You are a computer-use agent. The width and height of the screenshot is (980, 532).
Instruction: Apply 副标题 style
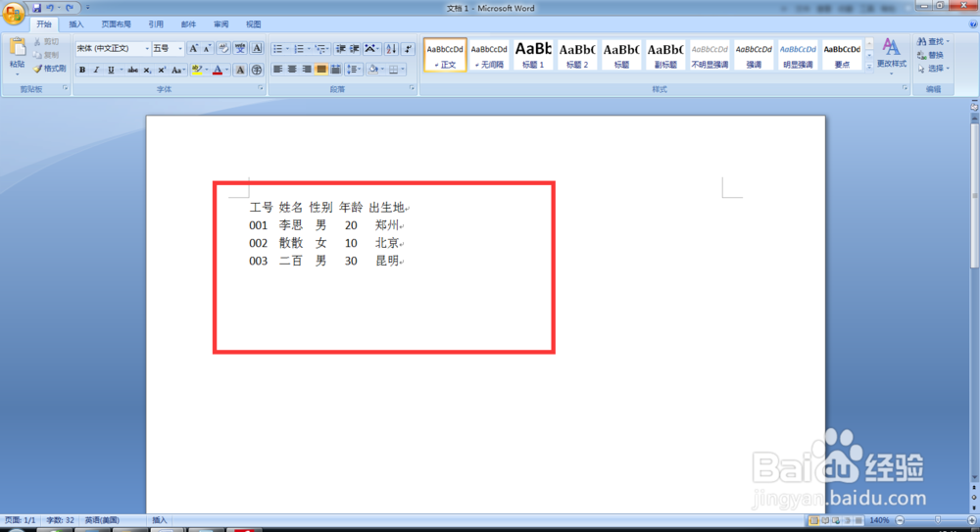click(x=665, y=55)
